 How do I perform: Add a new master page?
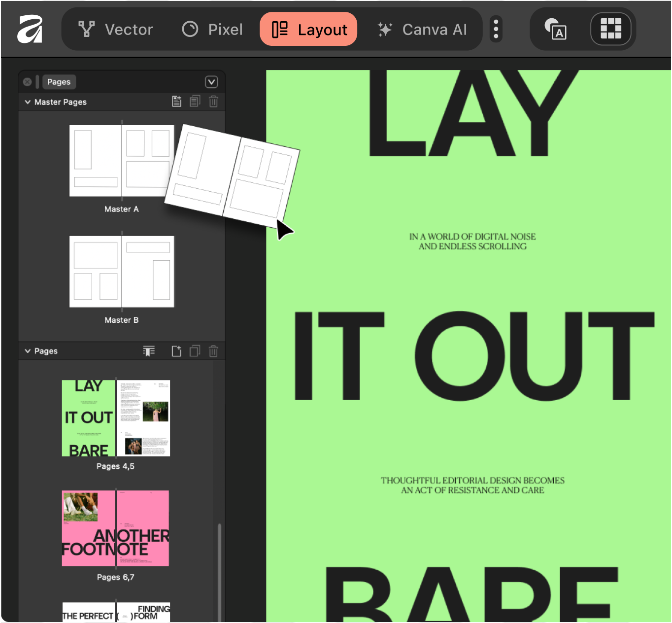point(177,101)
